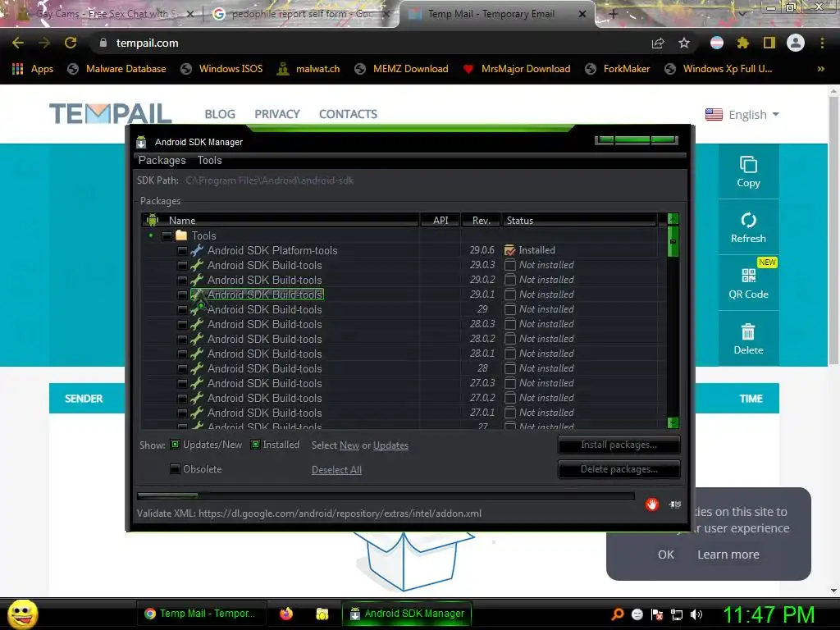The image size is (840, 630).
Task: Click the magnifier icon in the system tray
Action: point(618,614)
